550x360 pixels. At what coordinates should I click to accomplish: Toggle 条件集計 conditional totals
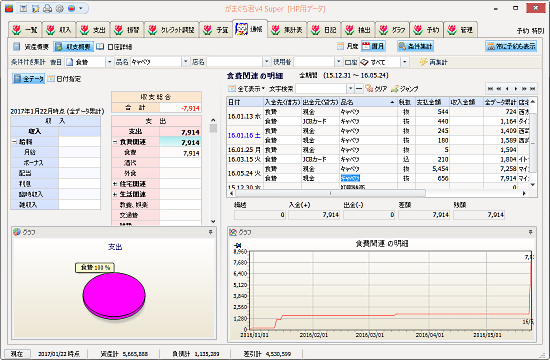coord(415,46)
